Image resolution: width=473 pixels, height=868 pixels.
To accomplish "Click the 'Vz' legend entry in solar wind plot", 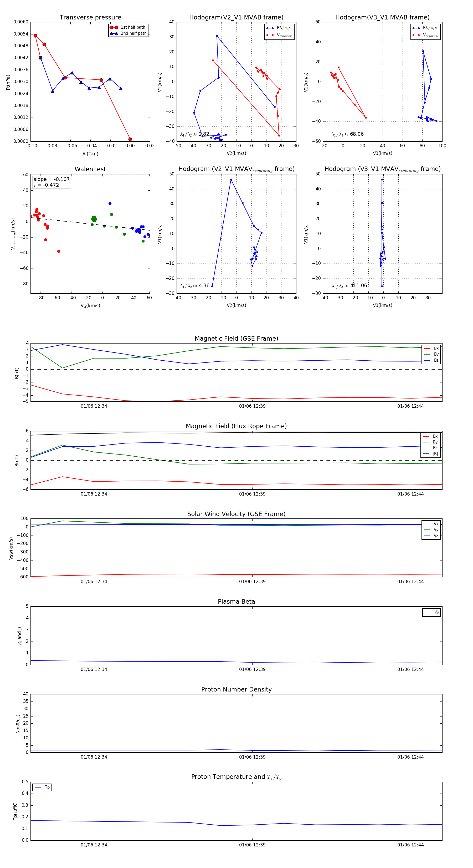I will (x=431, y=536).
